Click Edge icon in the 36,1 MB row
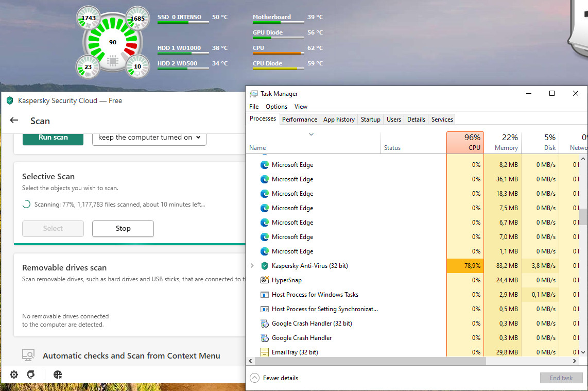Image resolution: width=588 pixels, height=391 pixels. coord(264,179)
